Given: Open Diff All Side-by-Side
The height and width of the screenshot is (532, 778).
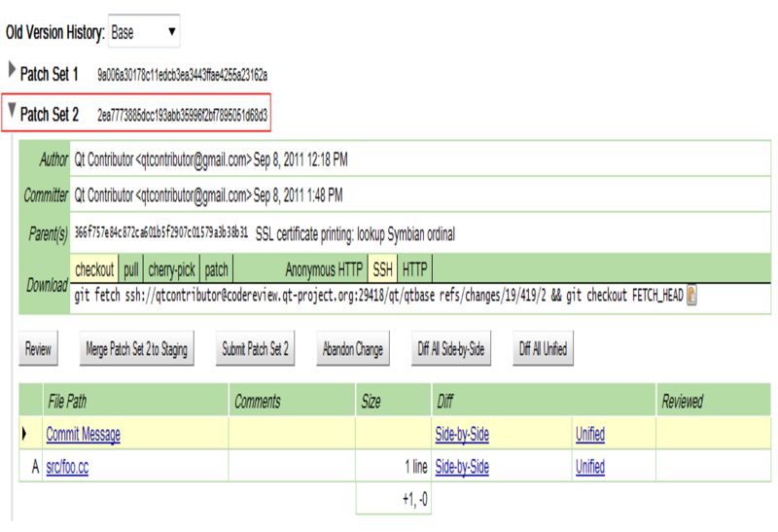Looking at the screenshot, I should [x=450, y=349].
